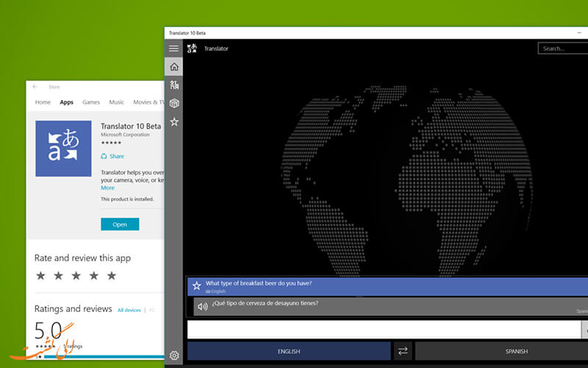Rate the app four stars

pyautogui.click(x=94, y=275)
